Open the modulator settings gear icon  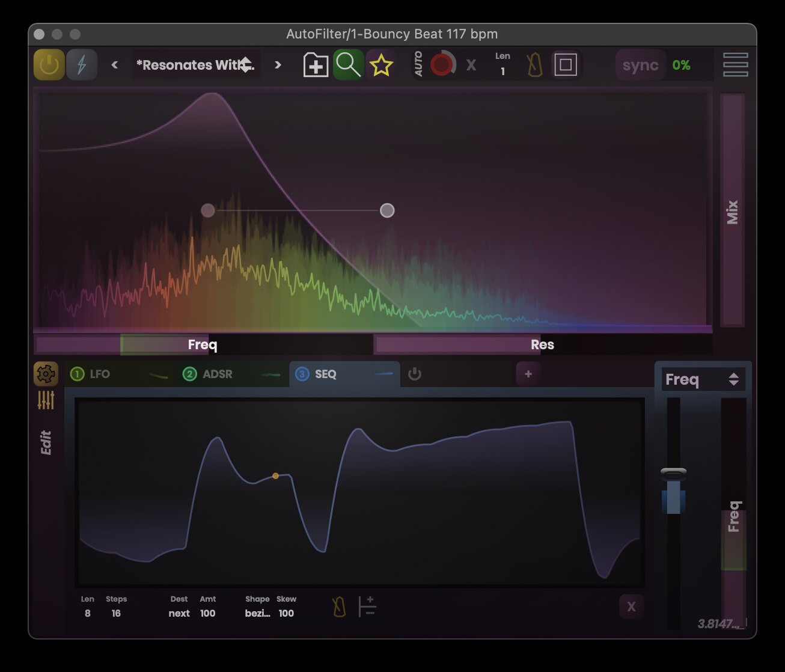coord(46,373)
